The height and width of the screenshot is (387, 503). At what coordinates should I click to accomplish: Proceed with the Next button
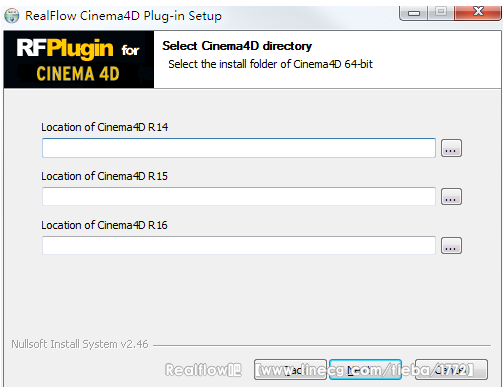click(365, 369)
